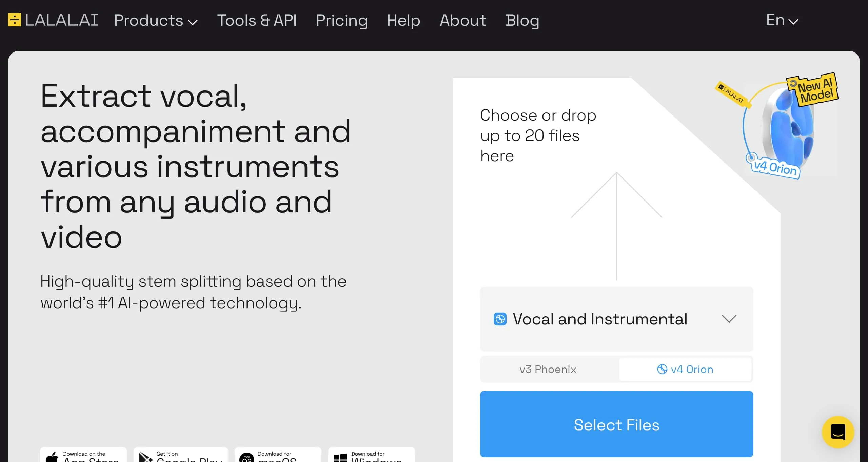The image size is (868, 462).
Task: Open the yellow chat support bubble
Action: pyautogui.click(x=838, y=432)
